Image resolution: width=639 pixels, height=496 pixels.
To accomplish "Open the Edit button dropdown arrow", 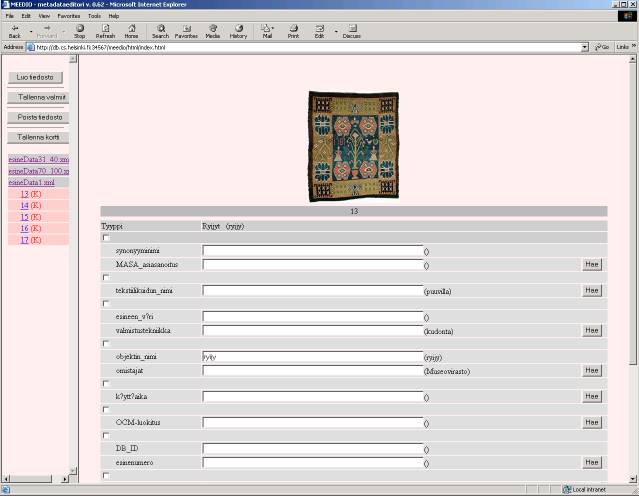I will pos(336,31).
